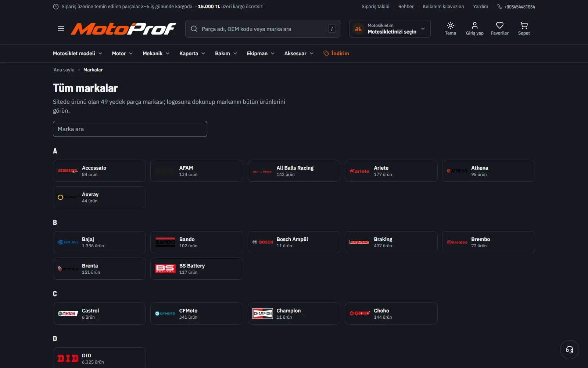Screen dimensions: 588x368
Task: Expand the Motosiklet modeli menu
Action: [78, 53]
